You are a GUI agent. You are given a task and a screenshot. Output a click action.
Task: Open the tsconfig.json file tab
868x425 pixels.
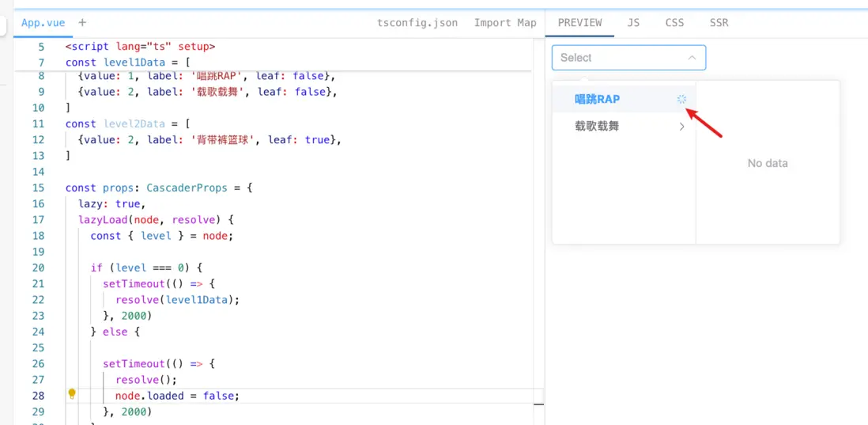(x=417, y=23)
